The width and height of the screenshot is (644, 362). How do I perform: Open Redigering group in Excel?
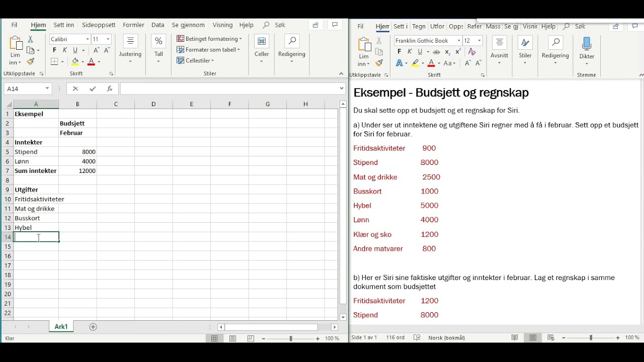point(292,50)
